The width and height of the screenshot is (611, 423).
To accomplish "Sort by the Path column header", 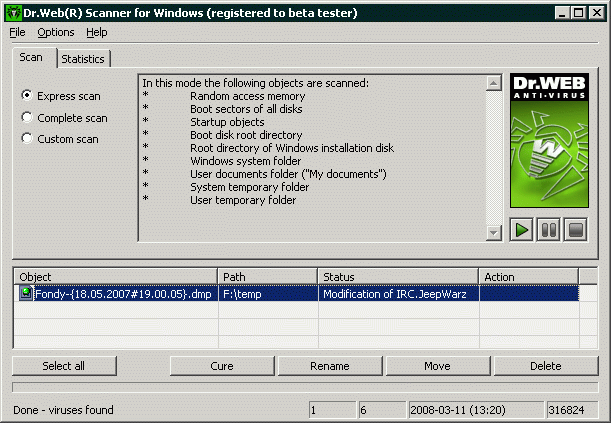I will pos(268,277).
